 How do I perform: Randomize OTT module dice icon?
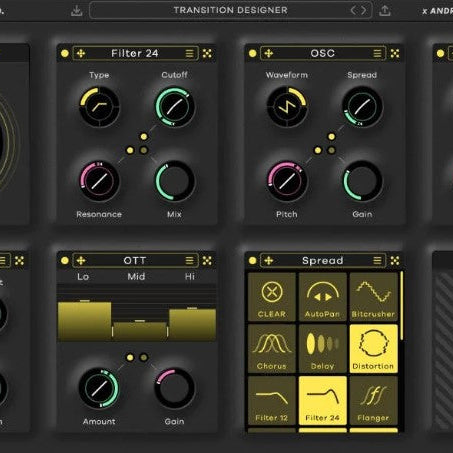tap(207, 261)
